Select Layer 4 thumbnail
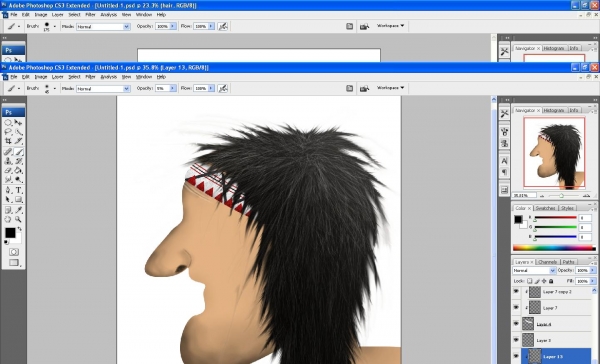Image resolution: width=600 pixels, height=364 pixels. click(528, 324)
